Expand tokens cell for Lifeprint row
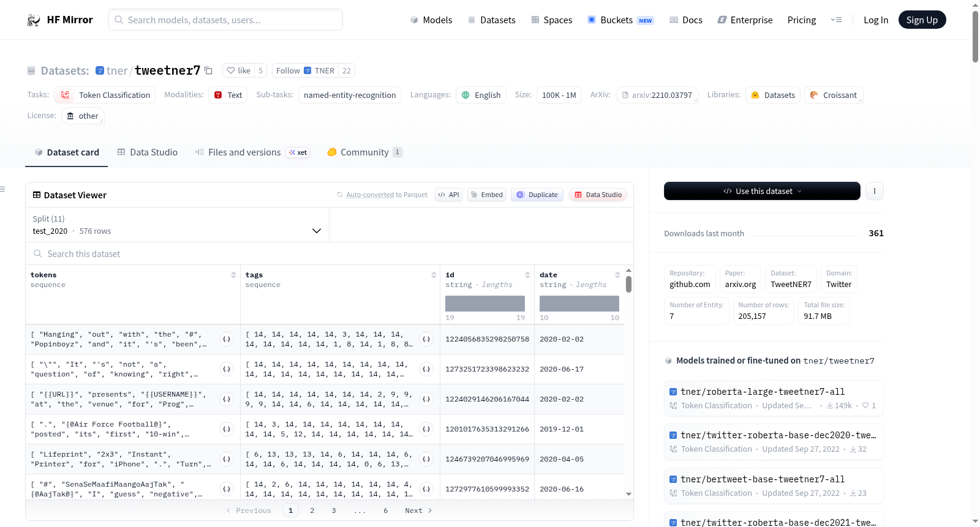 [227, 459]
